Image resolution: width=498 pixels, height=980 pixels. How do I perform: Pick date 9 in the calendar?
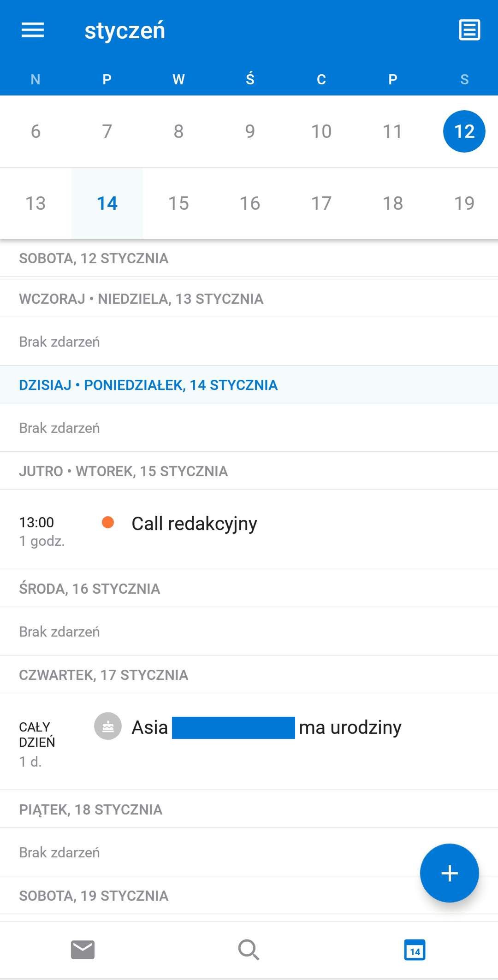click(250, 131)
